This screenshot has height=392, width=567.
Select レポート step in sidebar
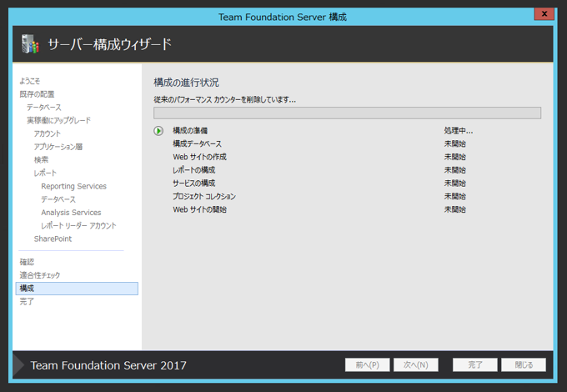(x=45, y=173)
